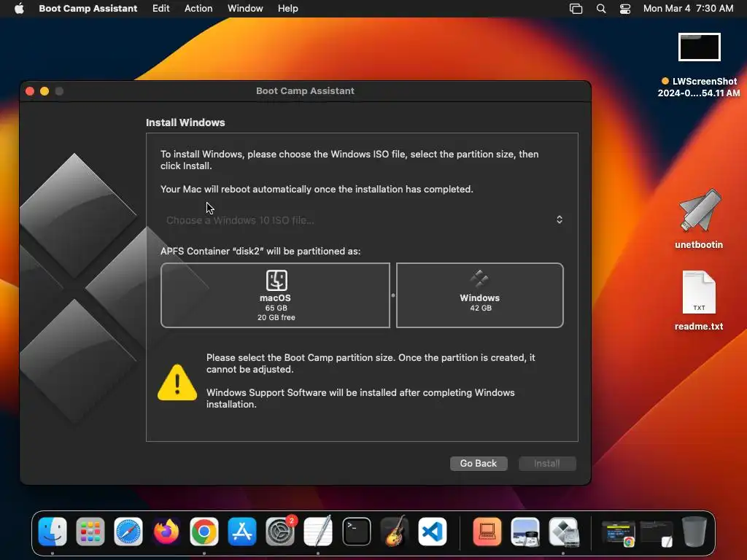The image size is (747, 560).
Task: Open the App Store Dock icon
Action: [242, 532]
